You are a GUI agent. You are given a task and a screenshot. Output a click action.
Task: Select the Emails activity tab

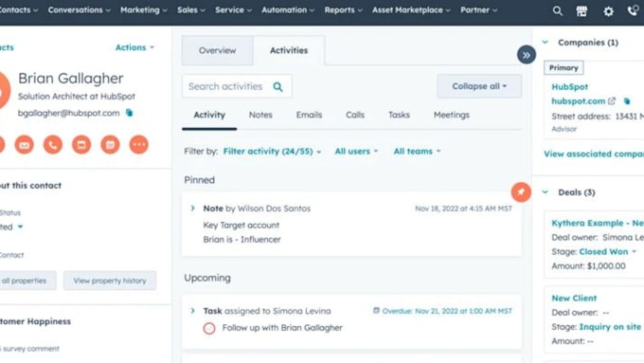tap(310, 115)
